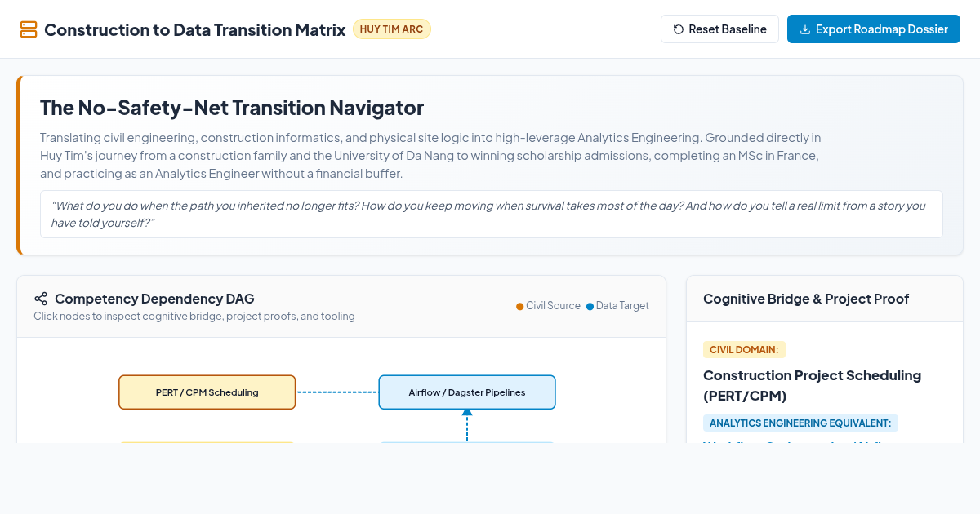980x514 pixels.
Task: Click the CIVIL DOMAIN: tag
Action: [x=744, y=350]
